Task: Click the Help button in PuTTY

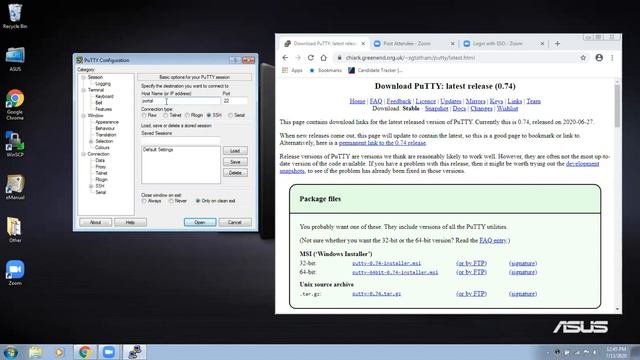Action: pos(130,222)
